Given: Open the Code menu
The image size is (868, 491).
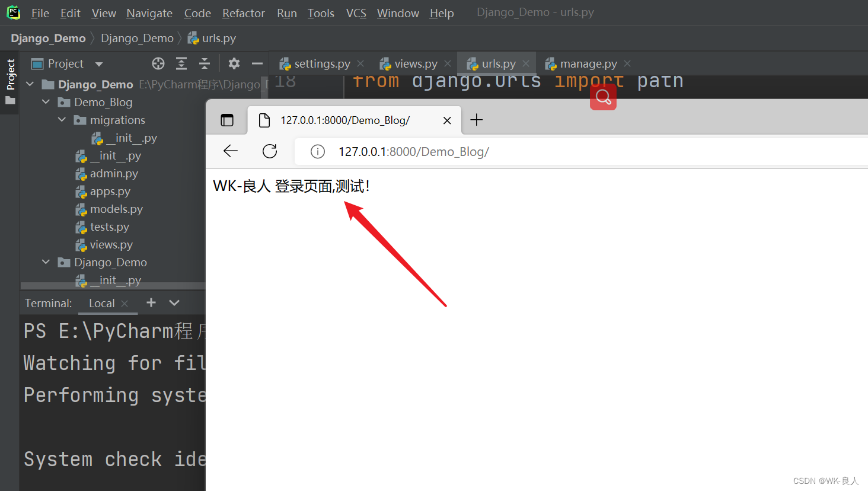Looking at the screenshot, I should tap(197, 13).
